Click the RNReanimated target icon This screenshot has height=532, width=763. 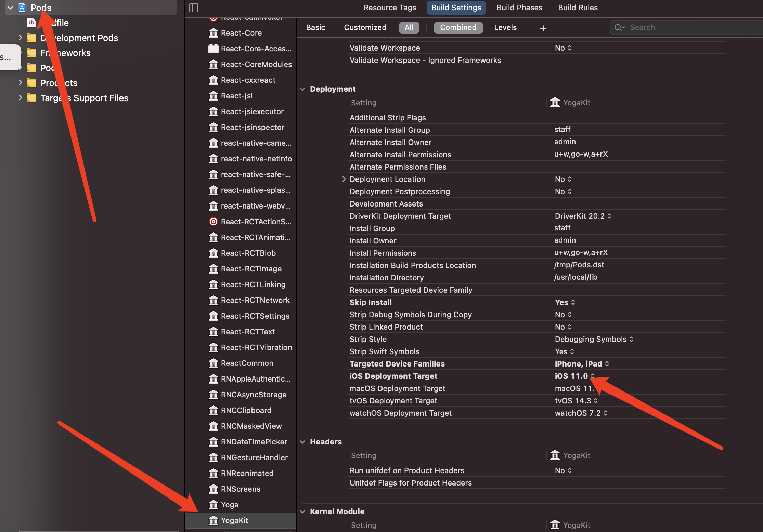point(214,473)
